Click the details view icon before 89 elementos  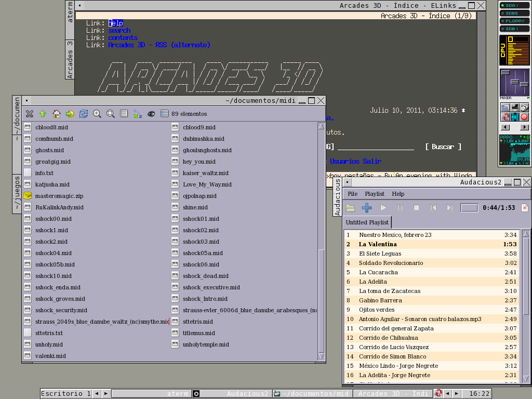pyautogui.click(x=164, y=113)
